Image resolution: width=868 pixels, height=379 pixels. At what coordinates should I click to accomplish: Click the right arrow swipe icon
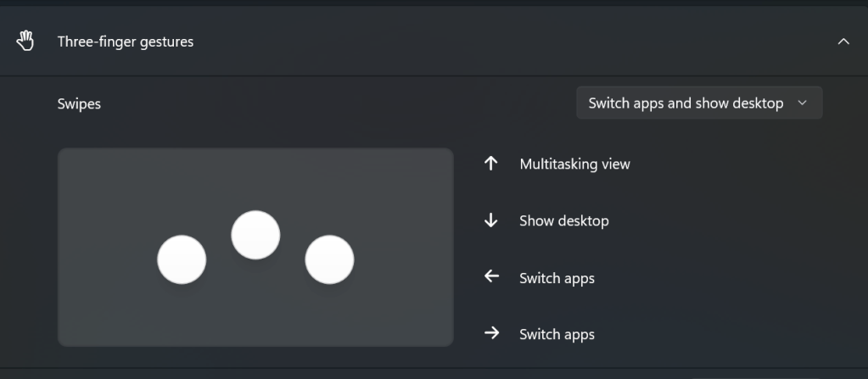tap(490, 333)
